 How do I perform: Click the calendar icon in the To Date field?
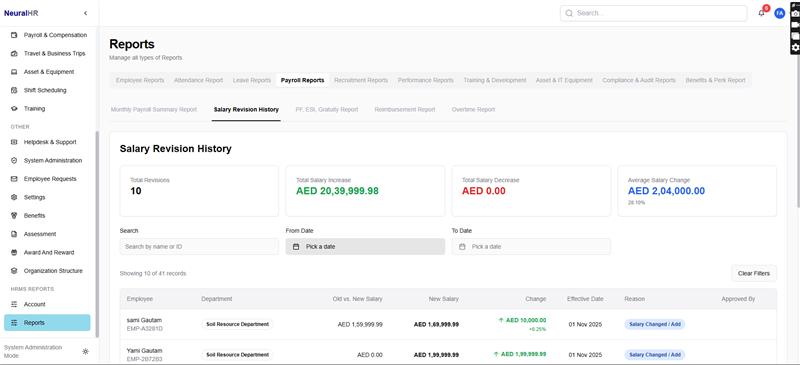click(462, 247)
